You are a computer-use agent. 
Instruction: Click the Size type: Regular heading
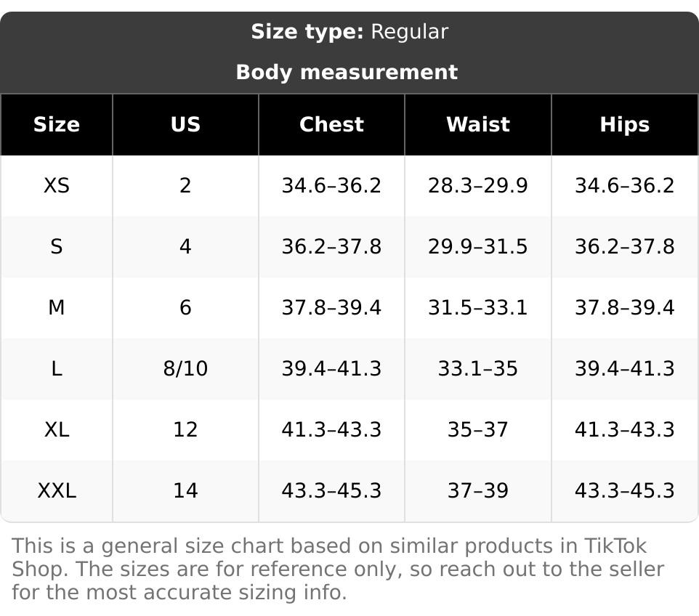[x=349, y=32]
